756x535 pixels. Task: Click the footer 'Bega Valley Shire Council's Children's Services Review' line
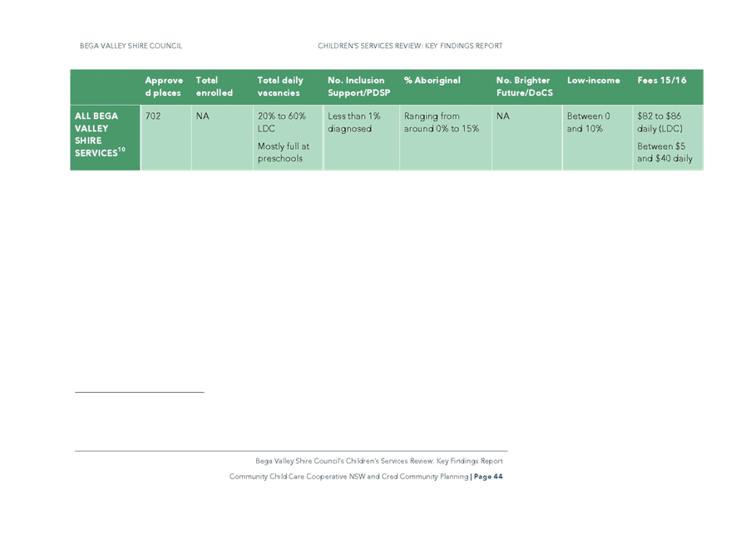point(379,461)
